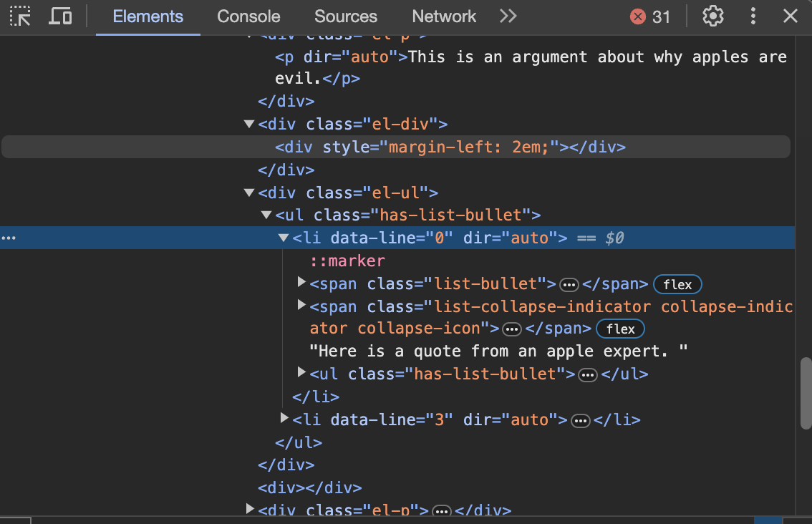The width and height of the screenshot is (812, 524).
Task: Collapse the li data-line="0" node
Action: (284, 238)
